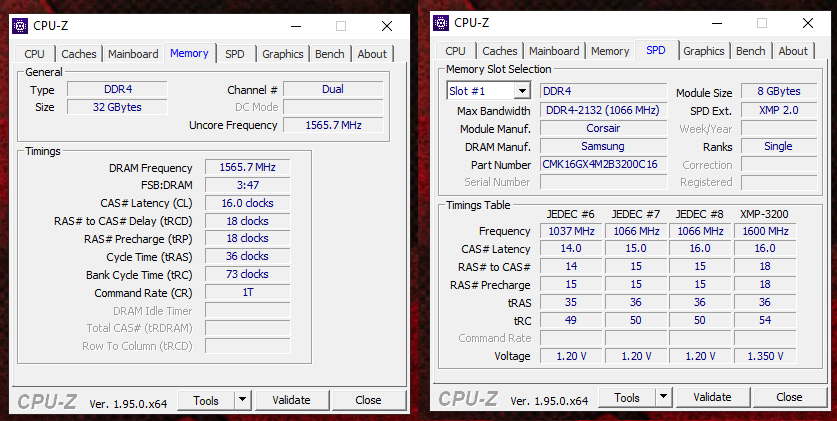Click FSB:DRAM 3:47 value

[248, 185]
